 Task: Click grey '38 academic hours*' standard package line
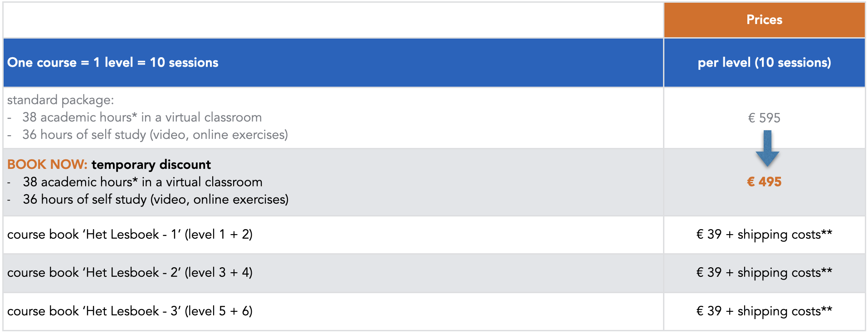tap(142, 118)
